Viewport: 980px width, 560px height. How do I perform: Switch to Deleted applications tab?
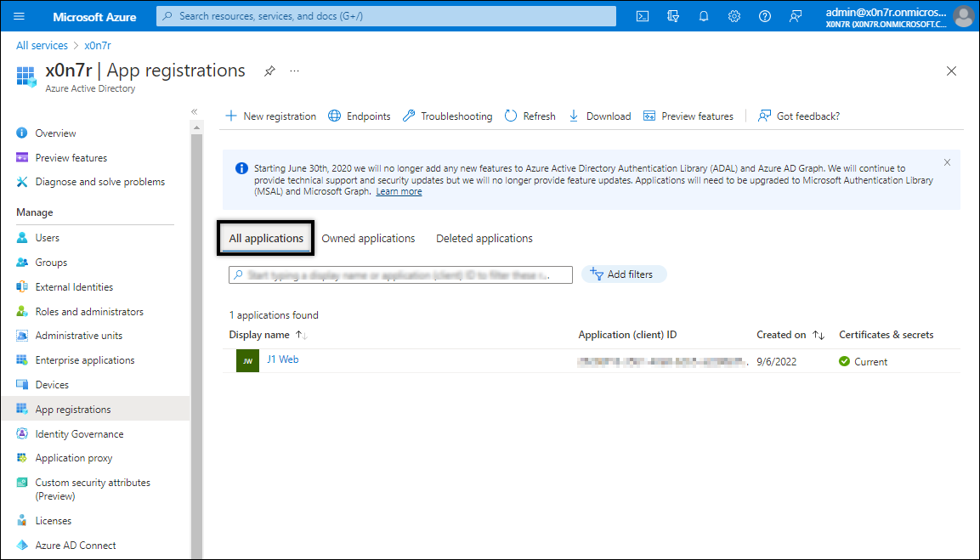(484, 239)
